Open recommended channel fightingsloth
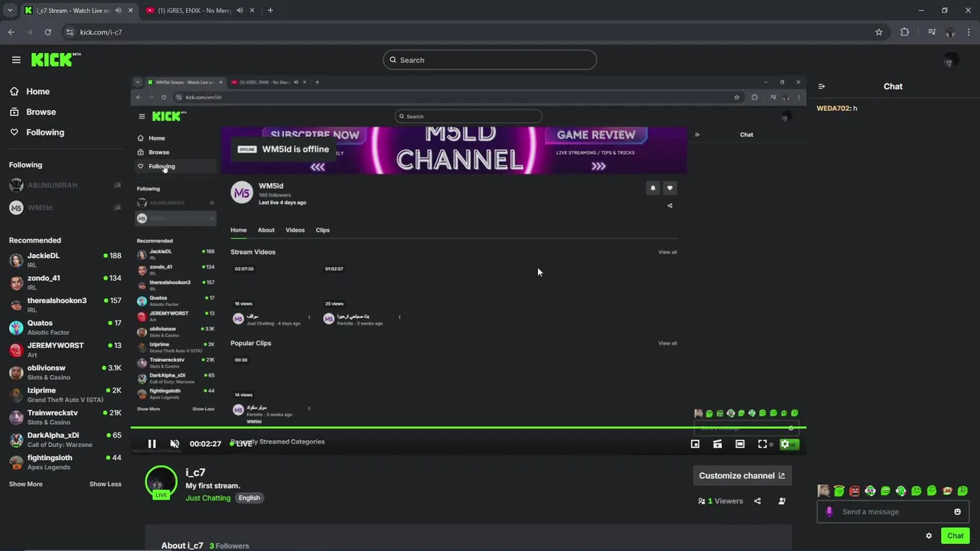Viewport: 980px width, 551px height. click(65, 462)
